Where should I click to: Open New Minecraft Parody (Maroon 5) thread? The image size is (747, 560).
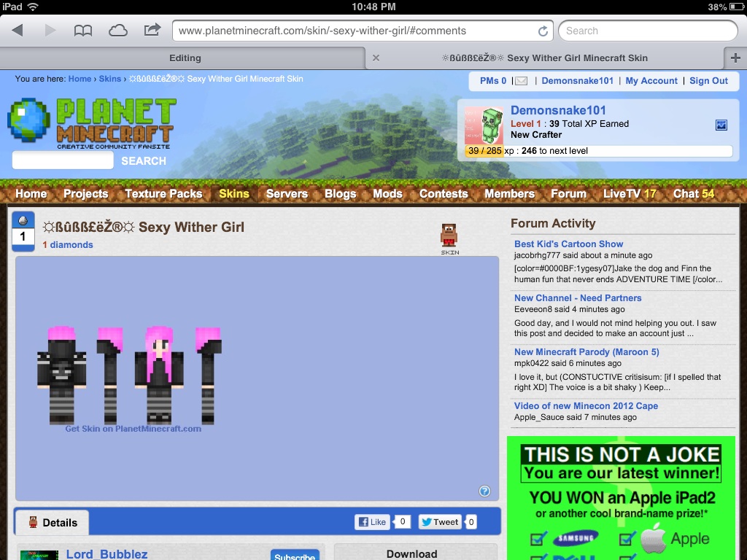click(587, 352)
